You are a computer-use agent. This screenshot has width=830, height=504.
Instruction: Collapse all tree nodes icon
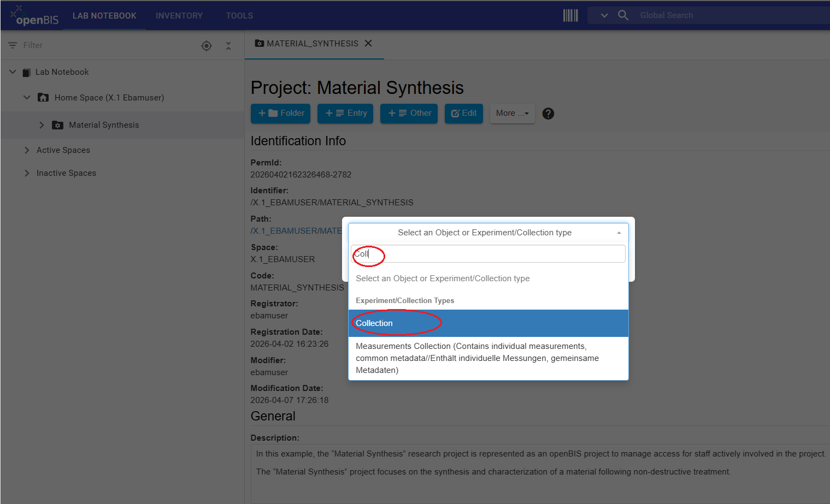228,46
